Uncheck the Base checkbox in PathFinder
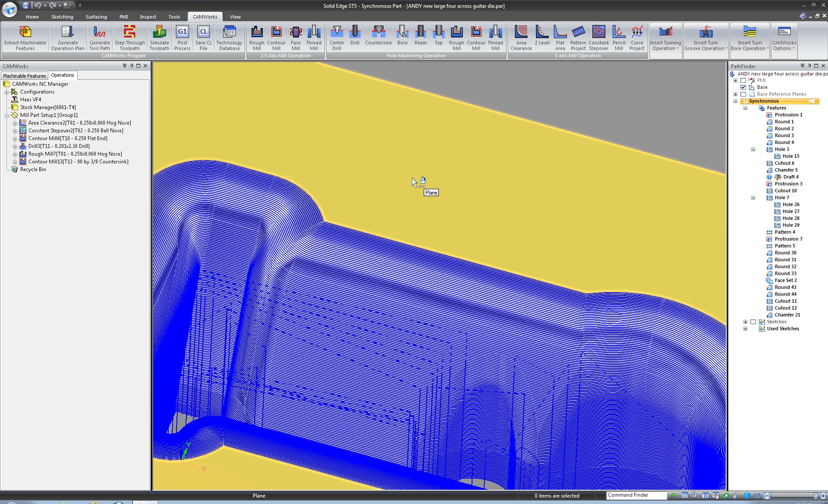Screen dimensions: 828x504 pyautogui.click(x=743, y=88)
